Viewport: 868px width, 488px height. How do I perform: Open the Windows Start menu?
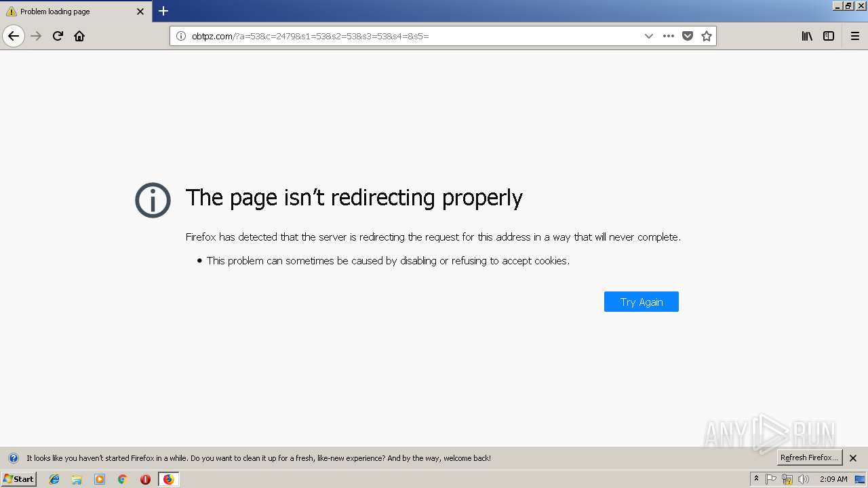point(18,479)
